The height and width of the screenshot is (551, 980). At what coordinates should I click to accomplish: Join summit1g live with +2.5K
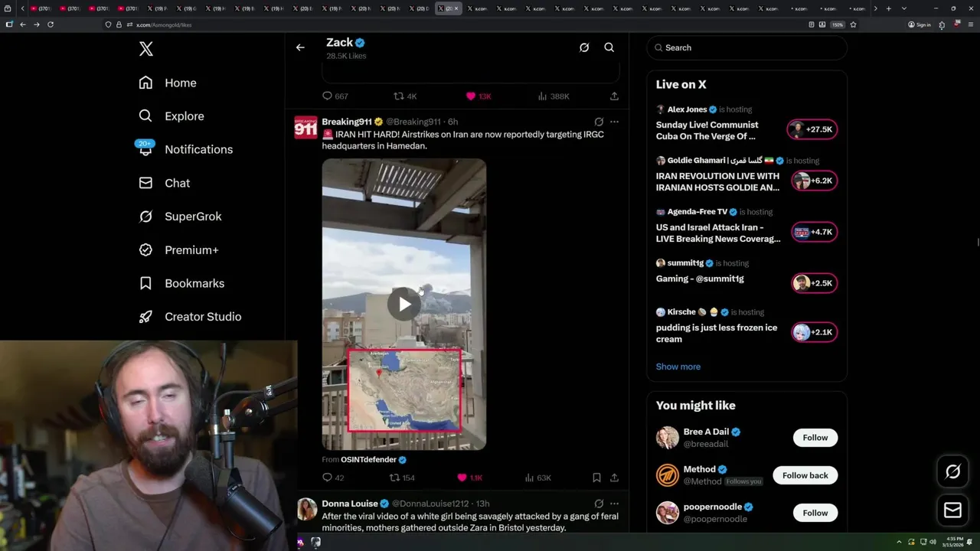coord(813,283)
